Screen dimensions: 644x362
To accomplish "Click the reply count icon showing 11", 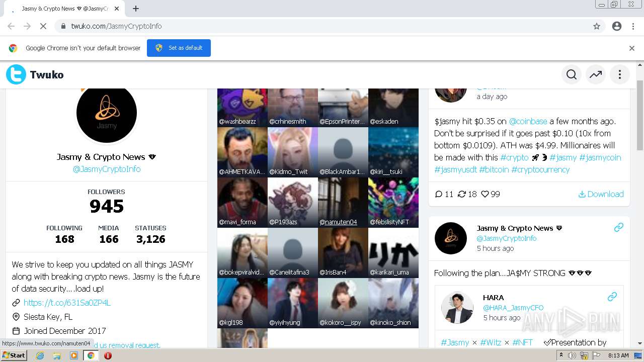I will tap(438, 194).
